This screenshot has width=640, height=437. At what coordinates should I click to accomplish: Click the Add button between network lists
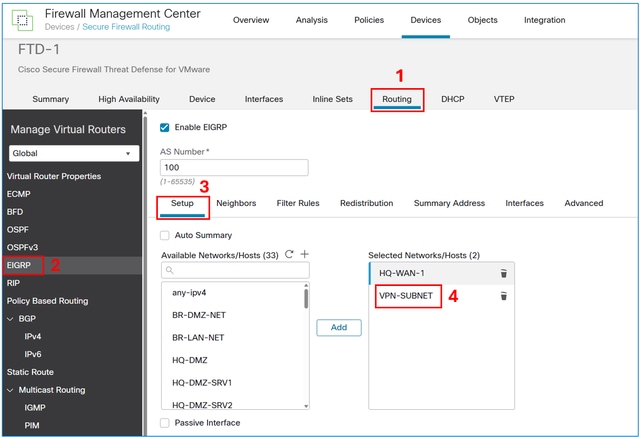(x=339, y=328)
